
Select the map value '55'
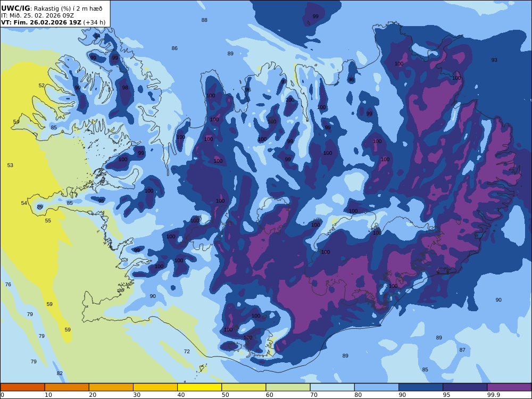click(x=48, y=221)
